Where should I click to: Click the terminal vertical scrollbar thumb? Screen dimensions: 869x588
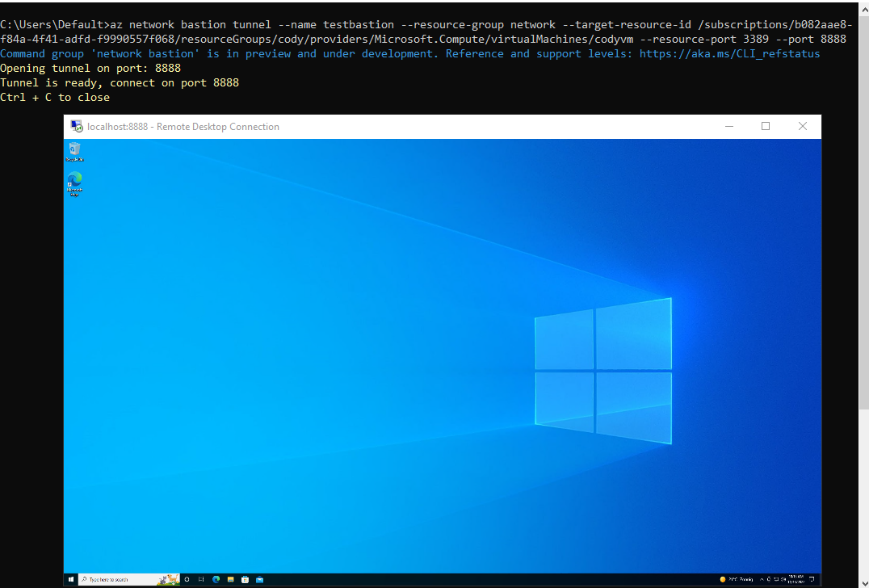865,214
